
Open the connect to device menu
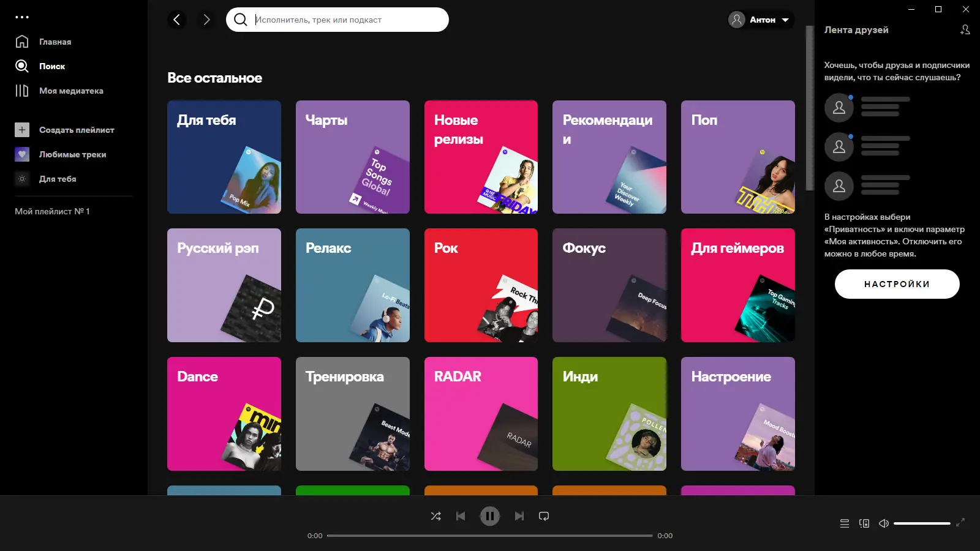click(x=864, y=523)
